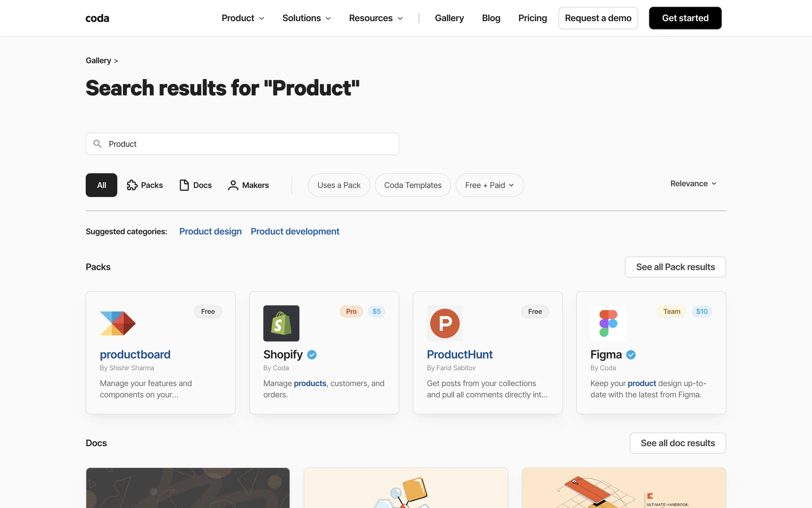
Task: Expand the Solutions menu
Action: 306,18
